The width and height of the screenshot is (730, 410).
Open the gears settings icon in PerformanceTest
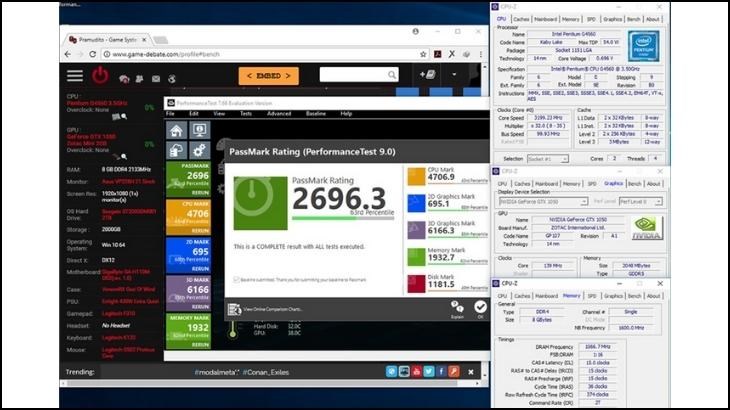click(199, 148)
